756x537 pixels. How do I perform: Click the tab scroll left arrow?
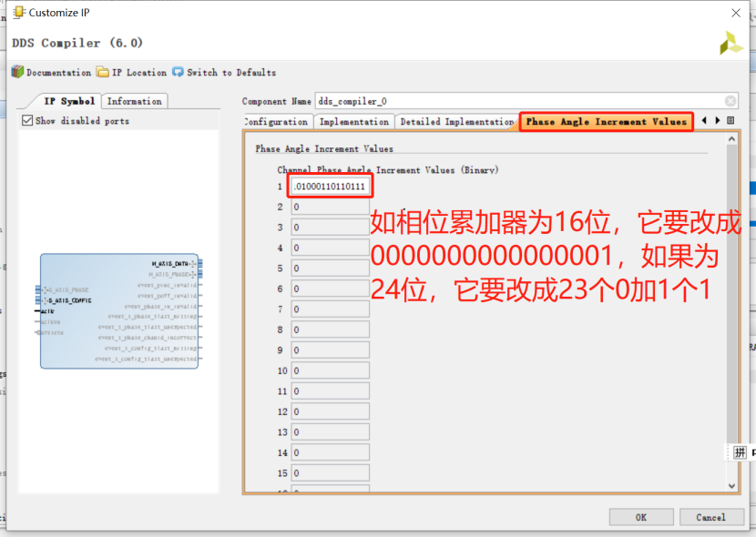coord(704,120)
